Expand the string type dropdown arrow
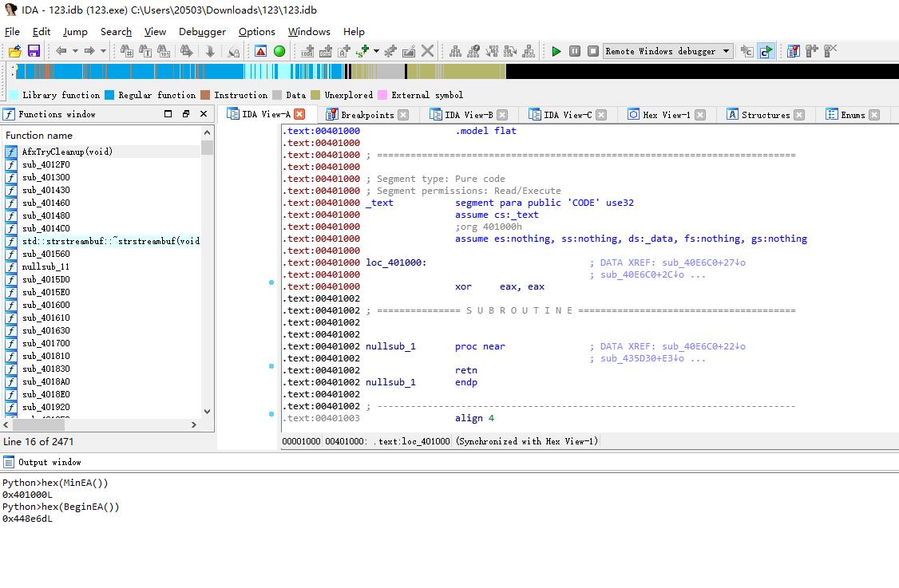Viewport: 899px width, 588px height. tap(376, 51)
